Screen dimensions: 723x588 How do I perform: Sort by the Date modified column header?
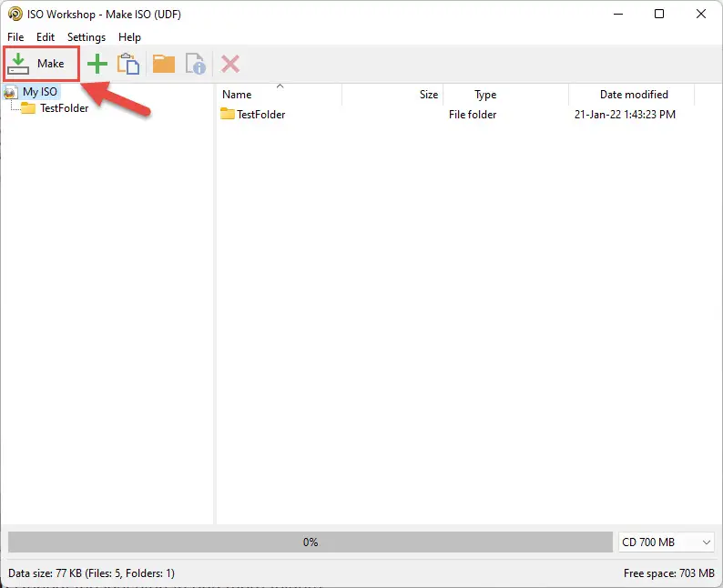pos(632,95)
